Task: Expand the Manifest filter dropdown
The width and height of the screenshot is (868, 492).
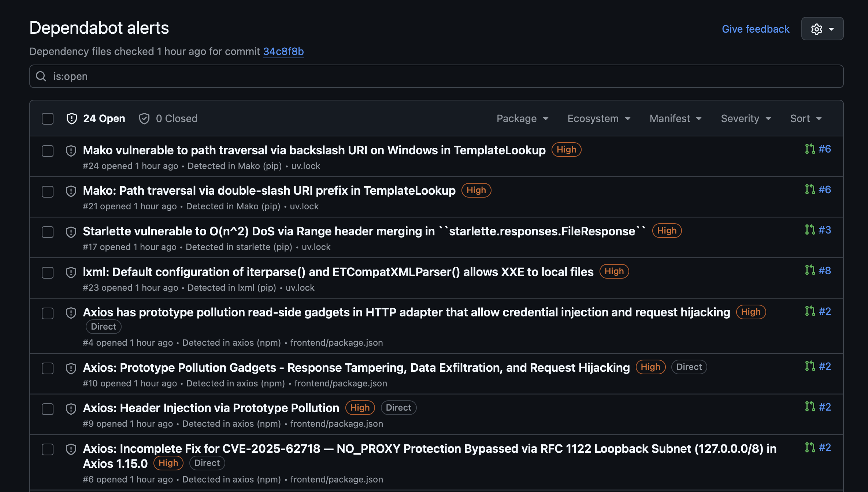Action: [x=676, y=118]
